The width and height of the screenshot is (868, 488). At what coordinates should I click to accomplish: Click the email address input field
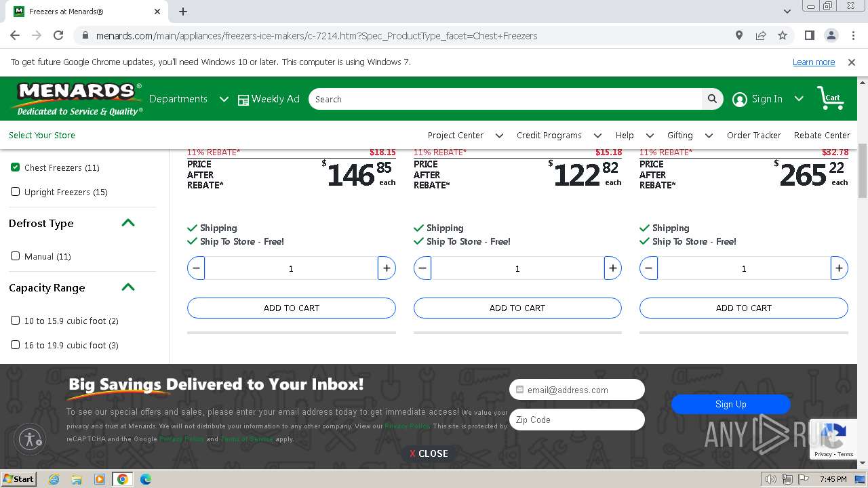(577, 390)
